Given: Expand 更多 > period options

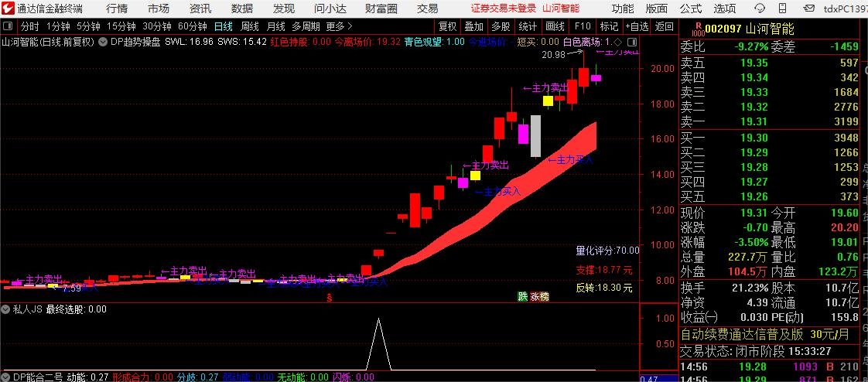Looking at the screenshot, I should (x=339, y=26).
